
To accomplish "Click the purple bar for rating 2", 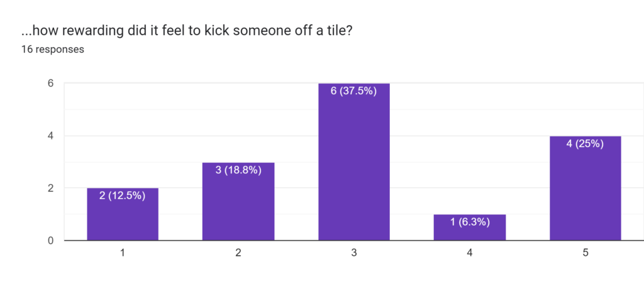I will point(238,207).
